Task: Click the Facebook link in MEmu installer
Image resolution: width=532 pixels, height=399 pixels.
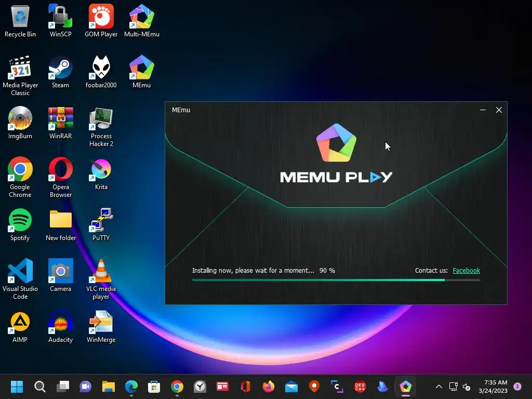Action: tap(466, 270)
